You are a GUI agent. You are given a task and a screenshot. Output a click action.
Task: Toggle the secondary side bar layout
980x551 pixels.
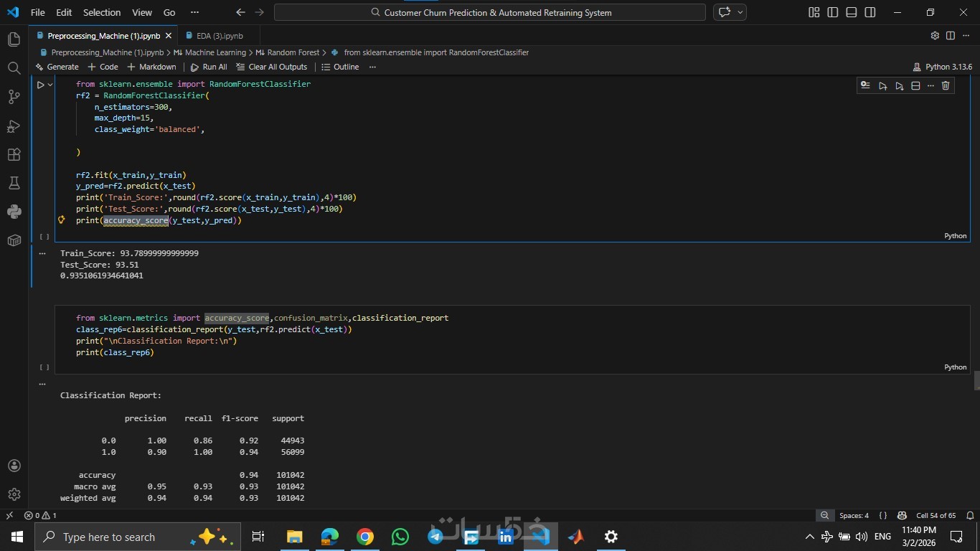pos(870,12)
